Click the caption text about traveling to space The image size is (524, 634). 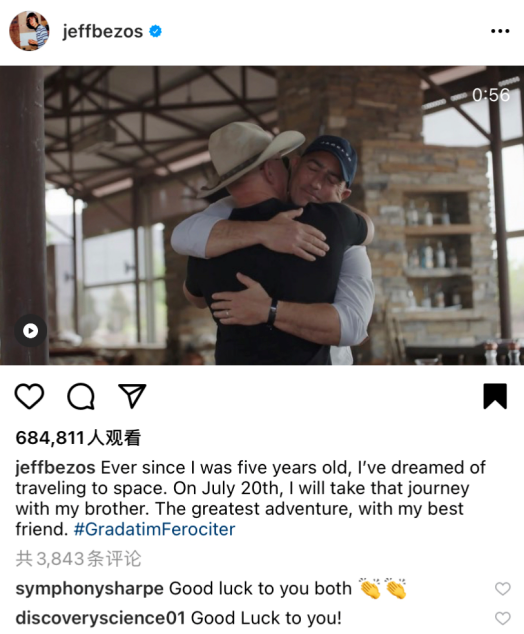click(251, 499)
